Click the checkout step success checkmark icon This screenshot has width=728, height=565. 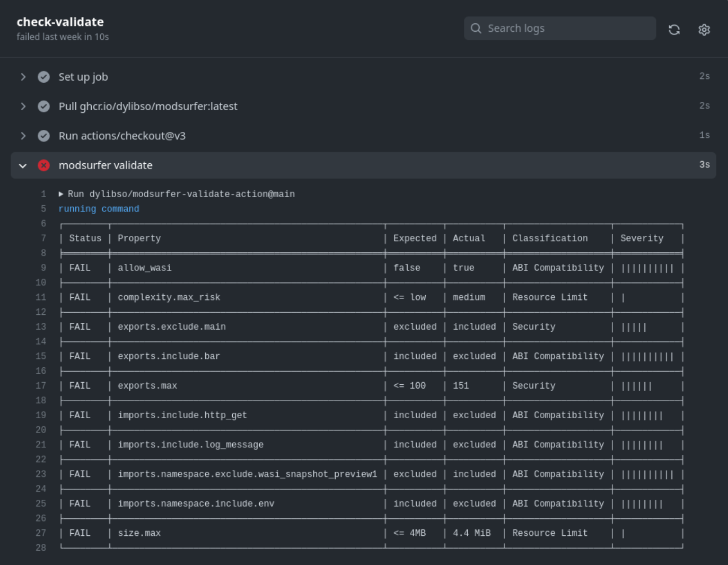pos(44,136)
